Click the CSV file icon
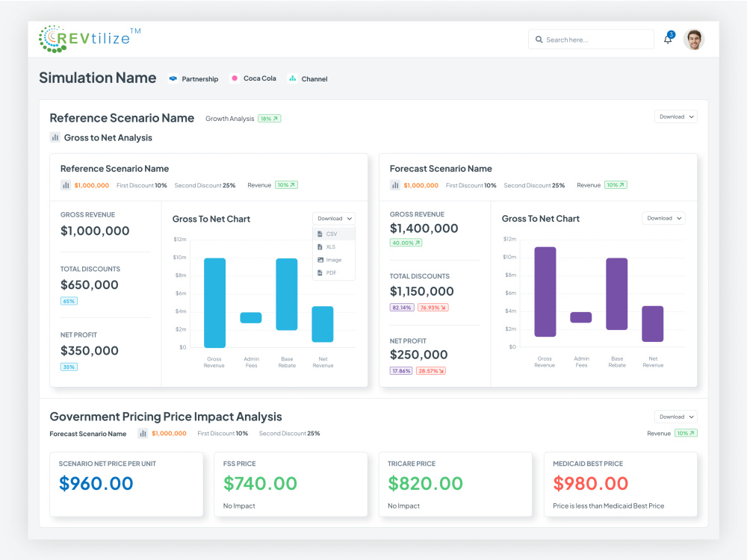The height and width of the screenshot is (560, 747). coord(320,234)
